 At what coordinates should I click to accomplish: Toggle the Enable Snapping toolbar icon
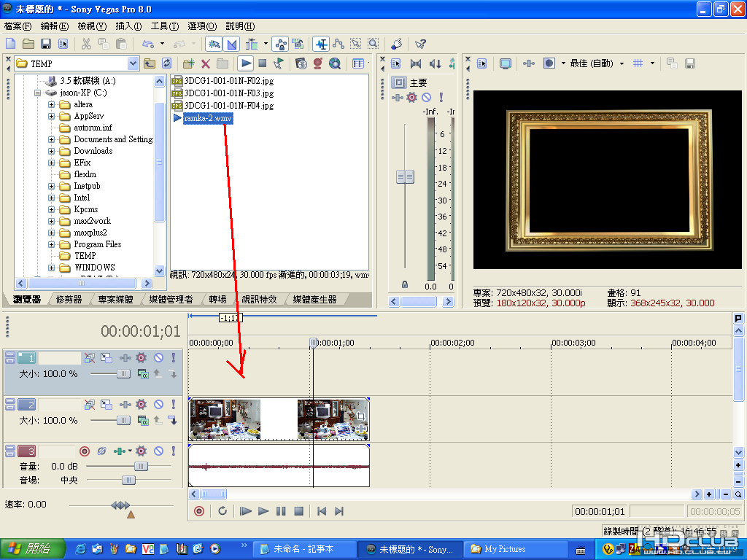pyautogui.click(x=214, y=44)
